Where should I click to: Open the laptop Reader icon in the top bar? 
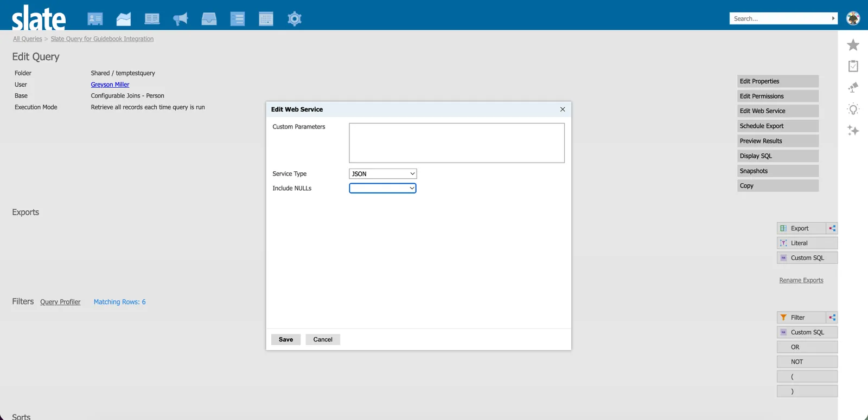(152, 19)
